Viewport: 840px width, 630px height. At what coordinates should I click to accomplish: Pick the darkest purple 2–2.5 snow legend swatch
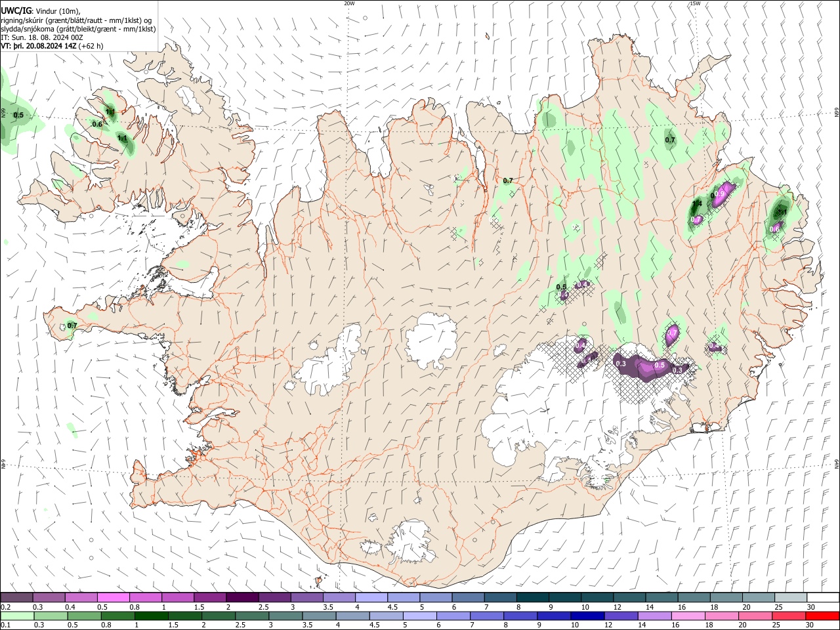point(242,598)
